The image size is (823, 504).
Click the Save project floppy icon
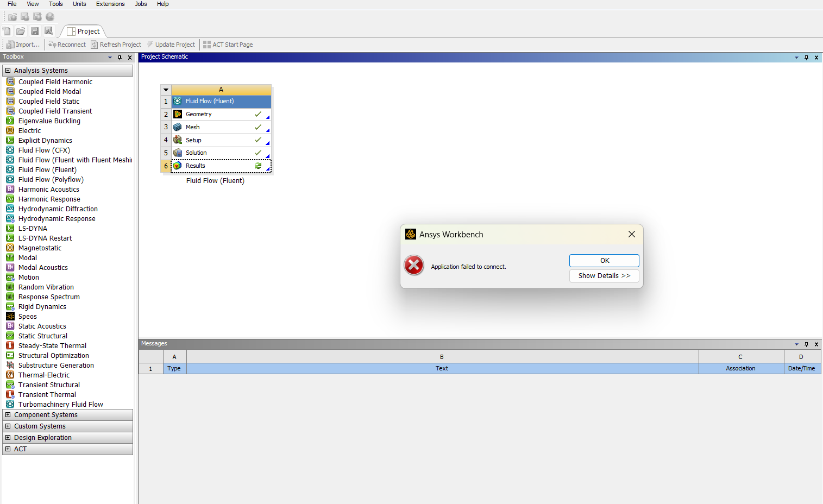coord(35,31)
